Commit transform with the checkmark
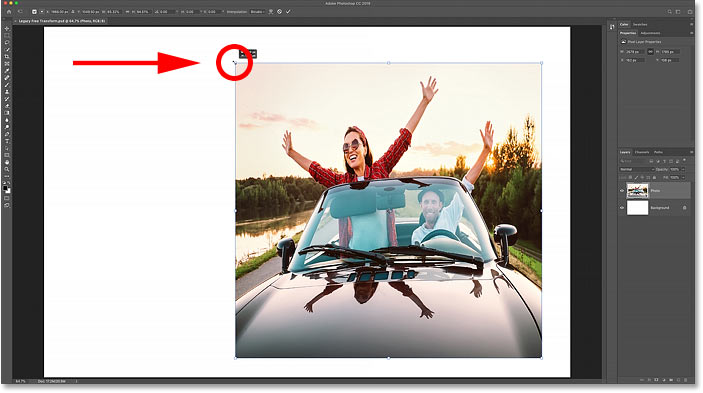This screenshot has width=703, height=393. 288,12
